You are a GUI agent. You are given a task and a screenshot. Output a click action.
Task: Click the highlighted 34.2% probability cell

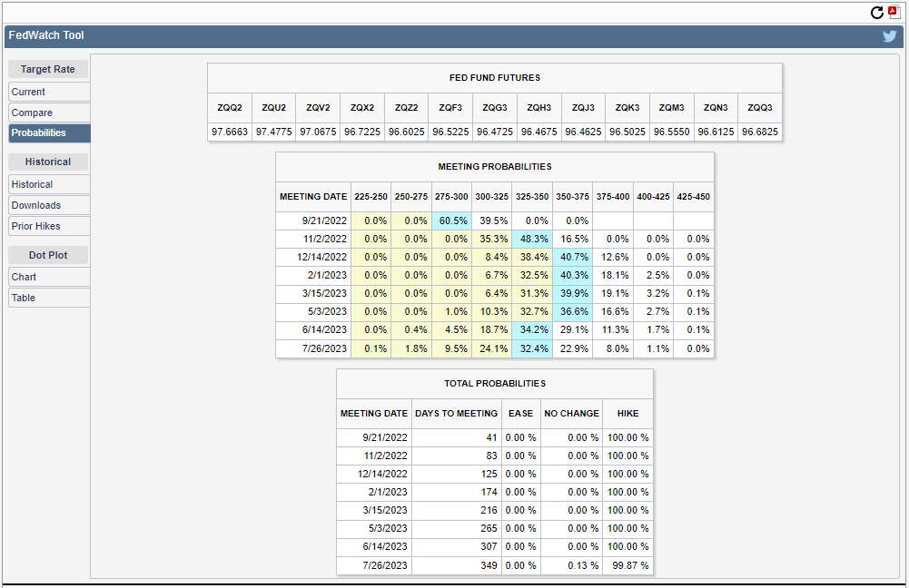(x=532, y=329)
